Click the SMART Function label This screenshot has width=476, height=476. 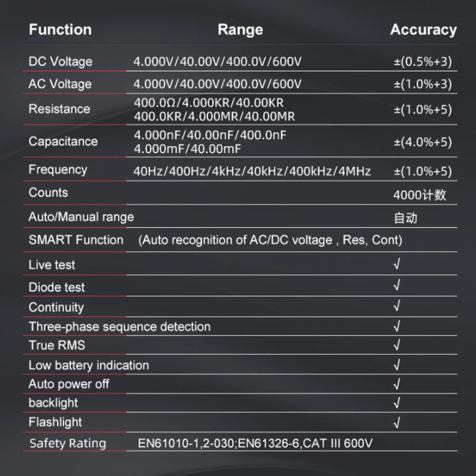click(76, 240)
